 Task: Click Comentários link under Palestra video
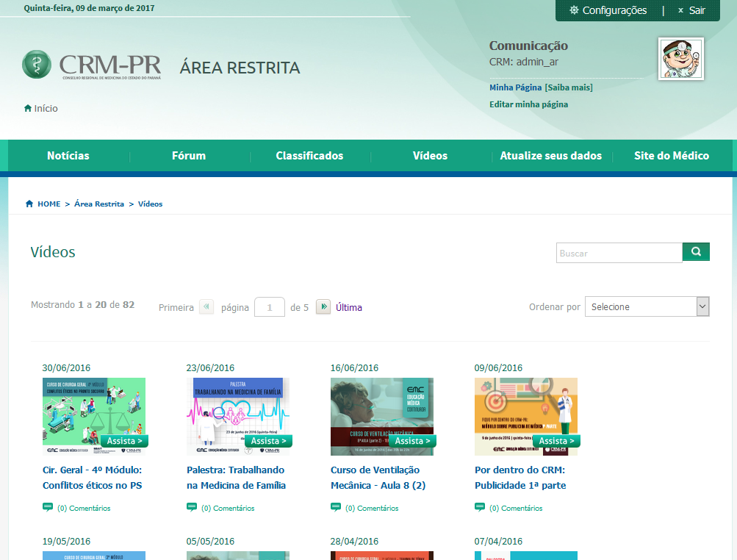pyautogui.click(x=228, y=509)
